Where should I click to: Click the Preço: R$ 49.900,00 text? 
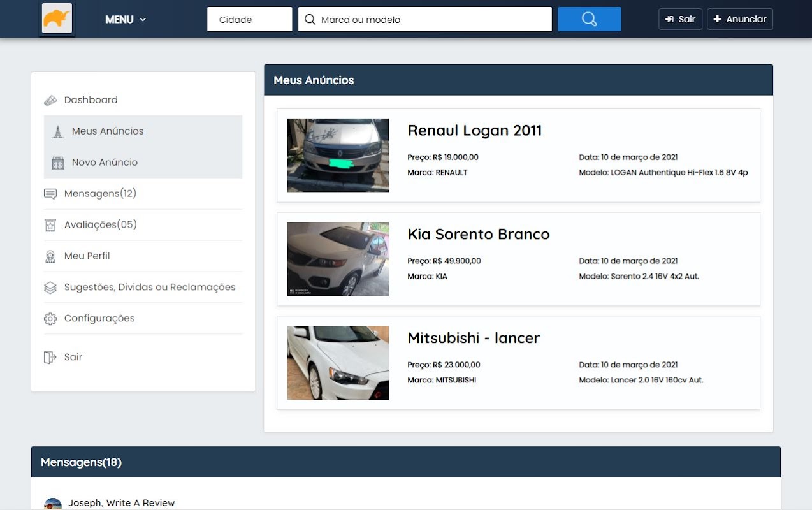pos(444,261)
